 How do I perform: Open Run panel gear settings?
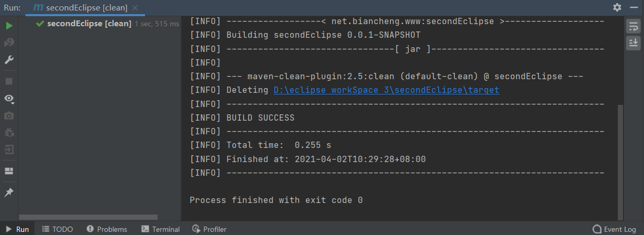tap(617, 7)
